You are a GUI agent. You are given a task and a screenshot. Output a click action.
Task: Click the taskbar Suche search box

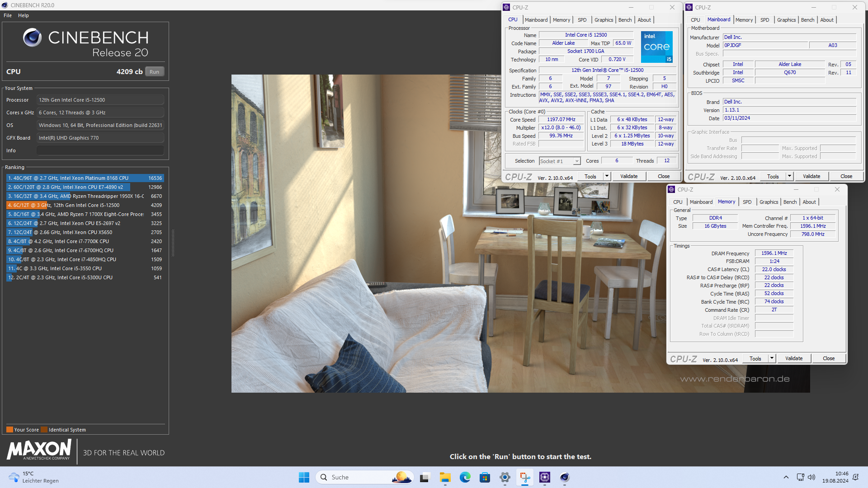tap(365, 477)
